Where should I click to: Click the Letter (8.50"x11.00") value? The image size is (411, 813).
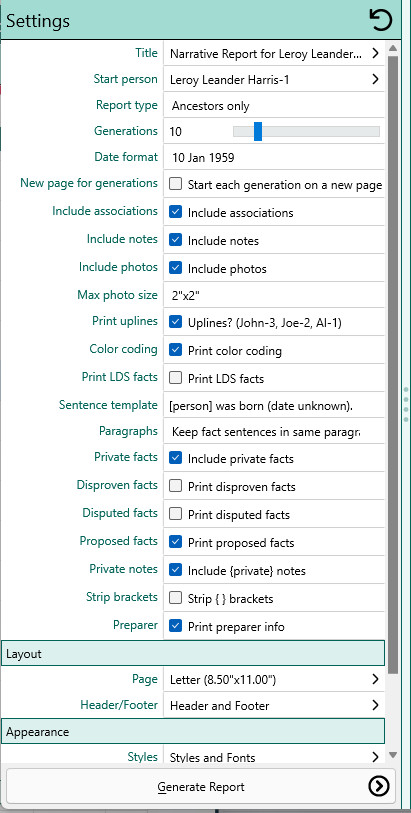pyautogui.click(x=223, y=679)
